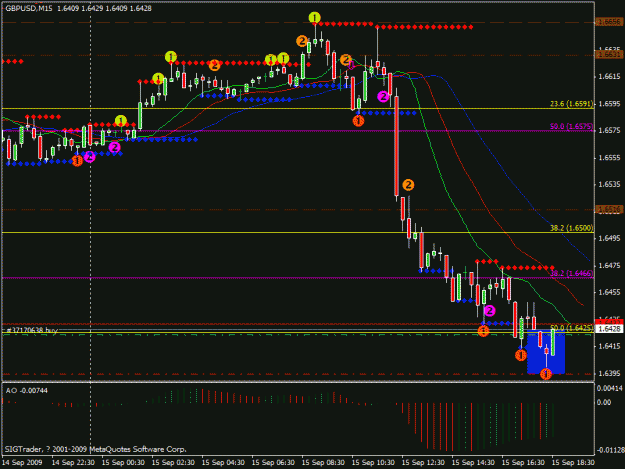Viewport: 625px width, 469px height.
Task: Select the tall red candle near 15 Sep 10:30
Action: [396, 145]
